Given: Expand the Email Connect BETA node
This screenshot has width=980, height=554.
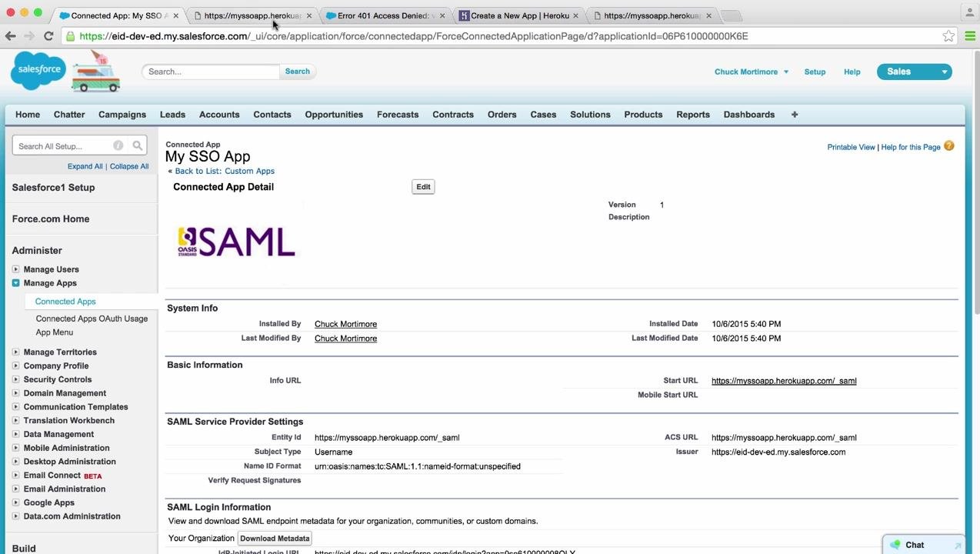Looking at the screenshot, I should point(15,476).
